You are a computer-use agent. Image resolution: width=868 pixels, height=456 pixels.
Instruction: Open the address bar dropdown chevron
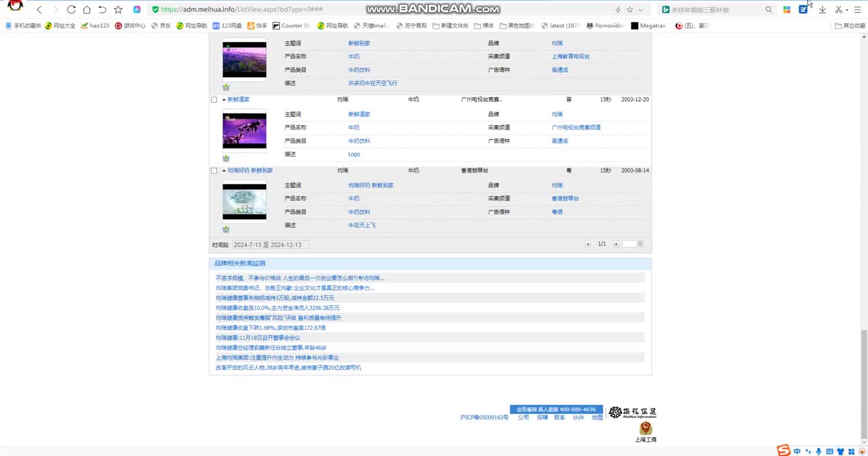point(641,9)
